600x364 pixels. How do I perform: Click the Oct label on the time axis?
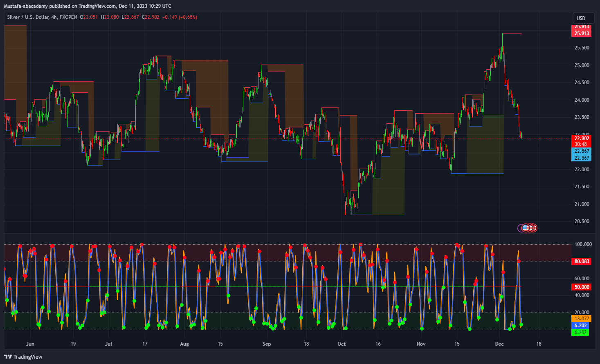click(342, 344)
